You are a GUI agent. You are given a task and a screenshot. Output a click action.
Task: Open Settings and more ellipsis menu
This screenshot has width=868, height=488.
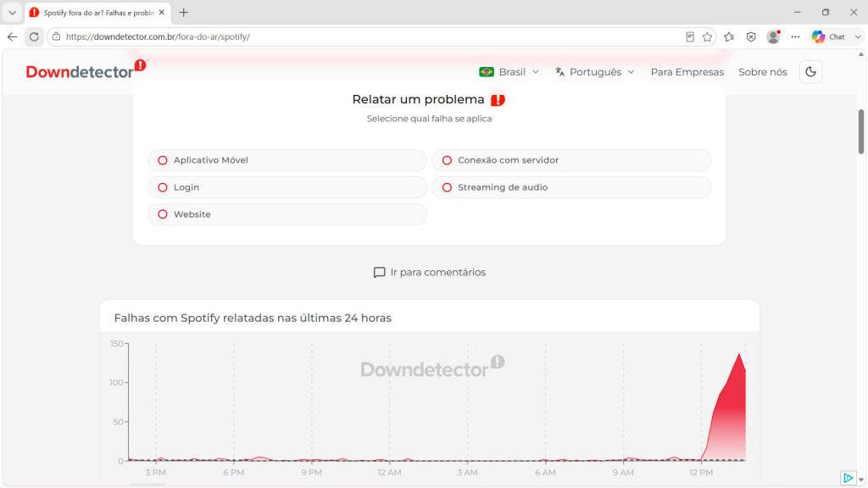[x=795, y=36]
